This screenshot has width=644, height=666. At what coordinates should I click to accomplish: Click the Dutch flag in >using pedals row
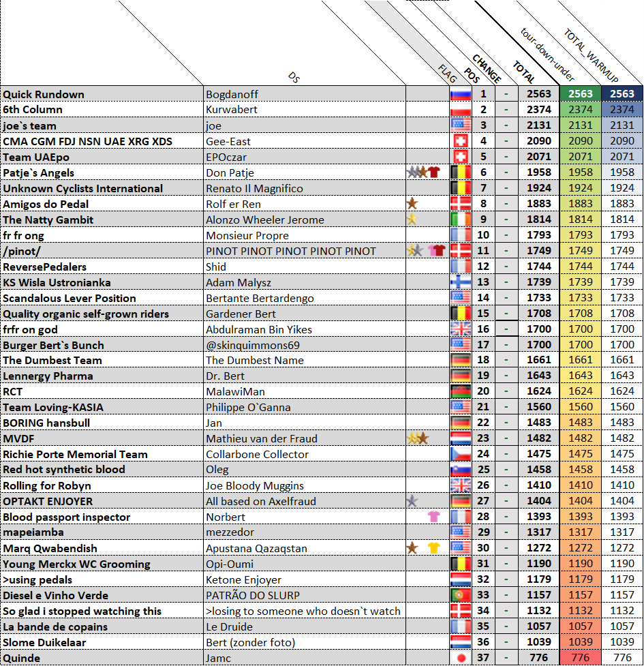461,579
